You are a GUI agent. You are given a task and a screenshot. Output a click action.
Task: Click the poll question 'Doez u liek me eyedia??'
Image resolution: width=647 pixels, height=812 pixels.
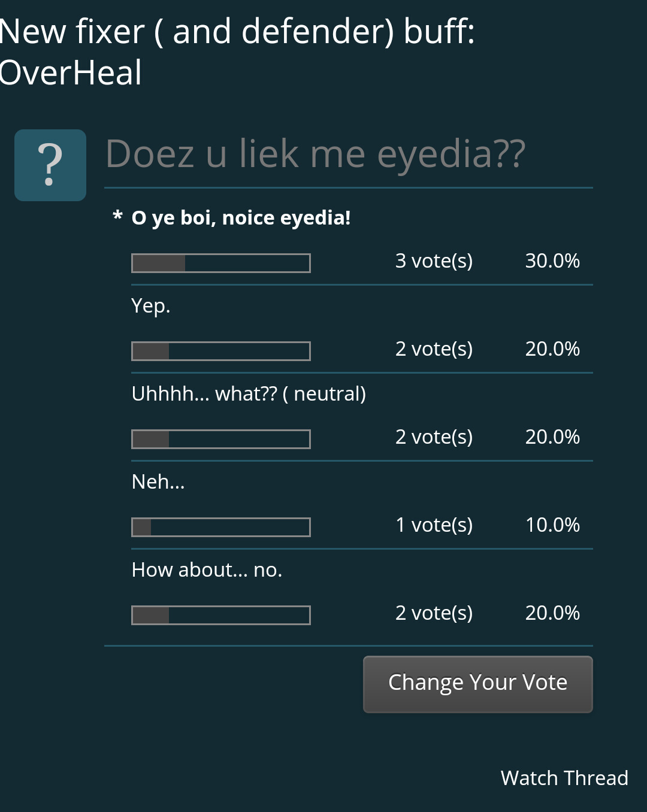point(316,154)
